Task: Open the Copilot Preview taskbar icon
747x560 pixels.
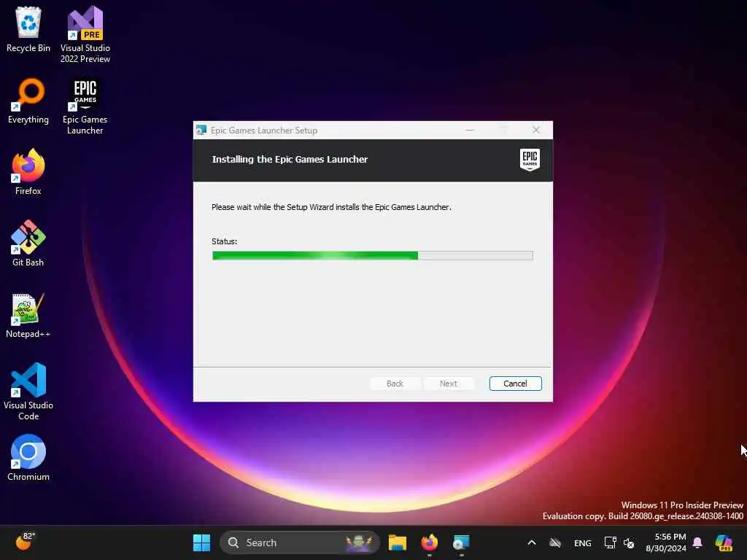Action: click(724, 542)
